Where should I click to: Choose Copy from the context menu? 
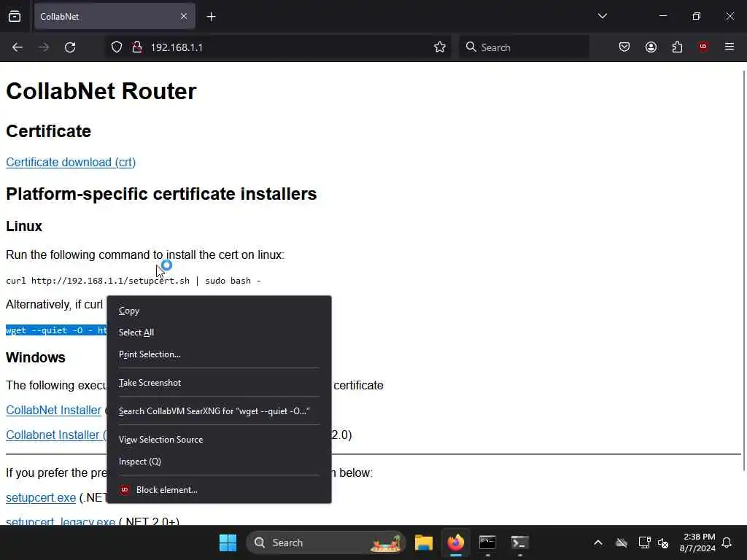click(x=219, y=311)
